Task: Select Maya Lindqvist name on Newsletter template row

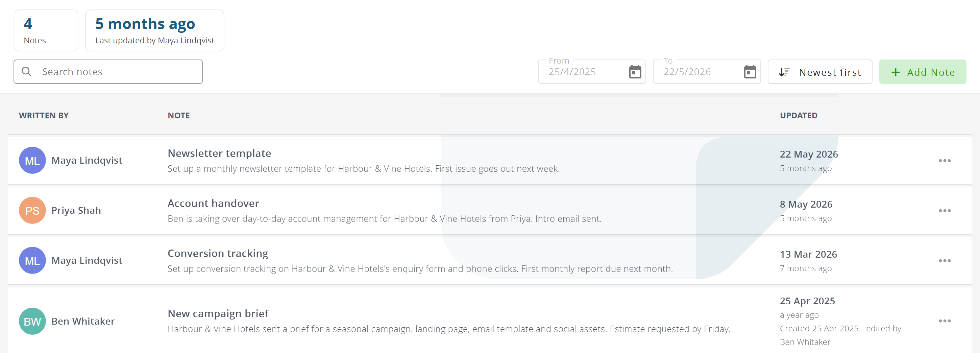Action: click(87, 160)
